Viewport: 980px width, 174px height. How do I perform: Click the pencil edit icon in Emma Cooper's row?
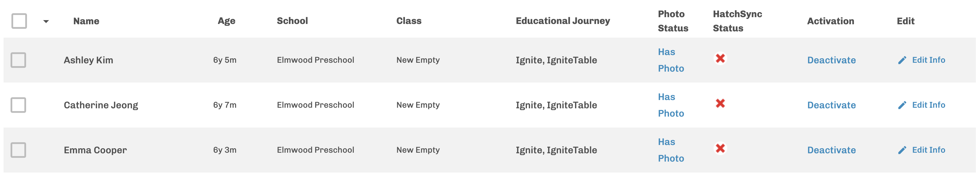pos(902,150)
